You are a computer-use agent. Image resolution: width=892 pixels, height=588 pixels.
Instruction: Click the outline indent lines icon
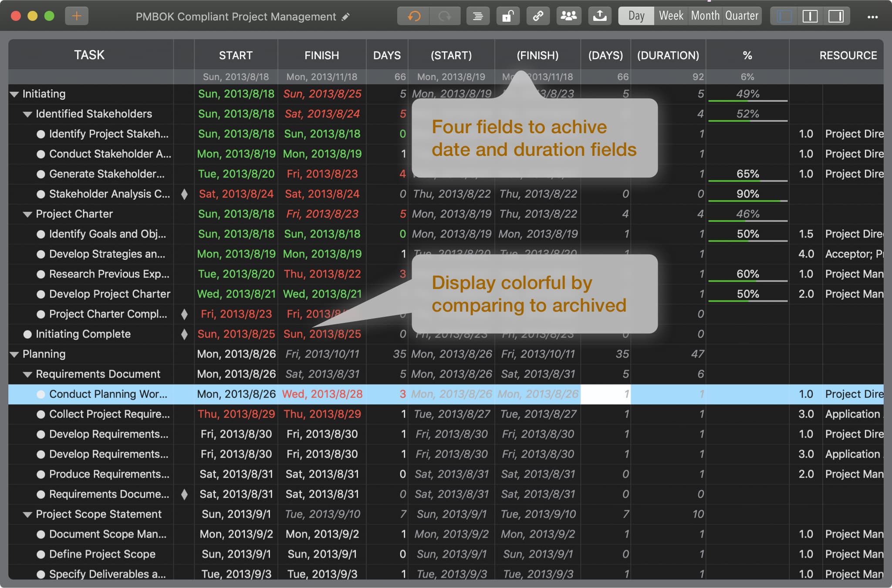(x=478, y=16)
